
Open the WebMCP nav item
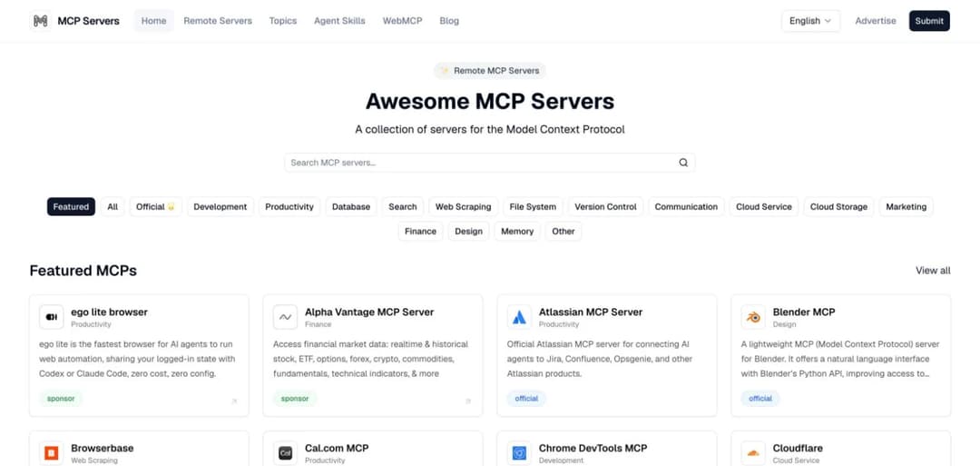(403, 21)
